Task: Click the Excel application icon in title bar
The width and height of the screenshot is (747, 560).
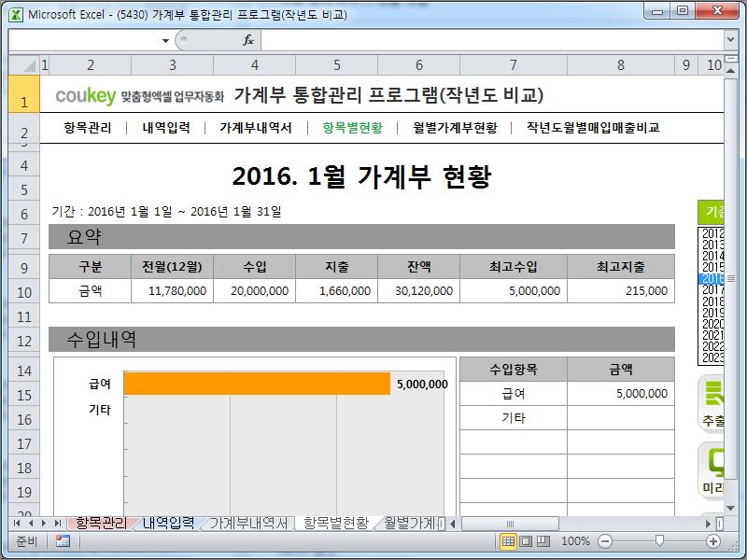Action: (16, 14)
